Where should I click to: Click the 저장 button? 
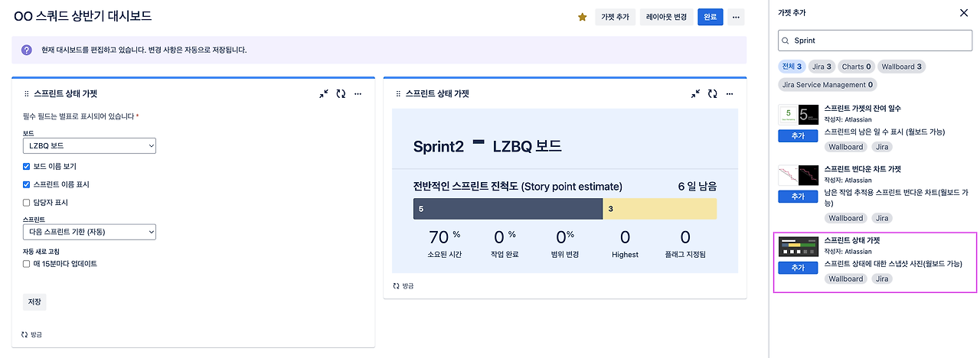point(34,301)
